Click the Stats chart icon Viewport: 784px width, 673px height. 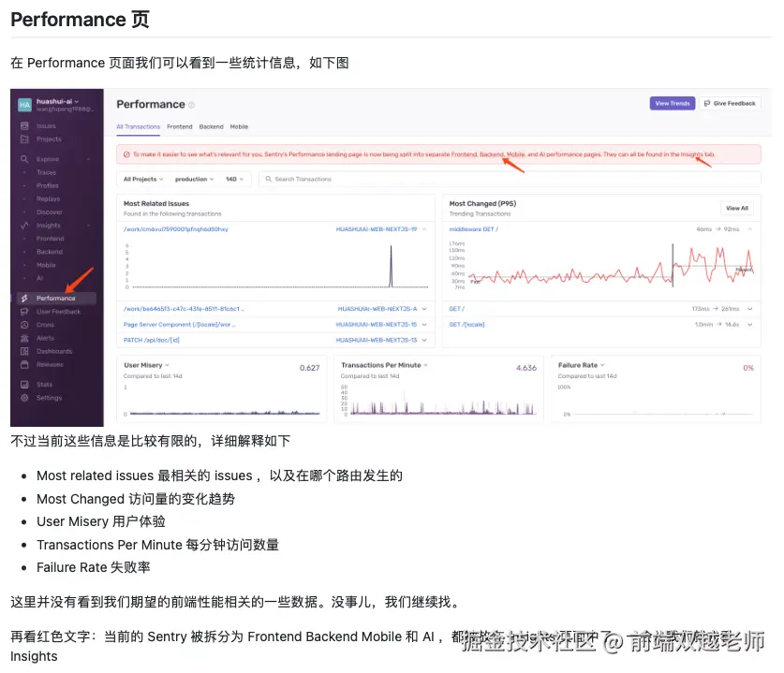point(24,384)
